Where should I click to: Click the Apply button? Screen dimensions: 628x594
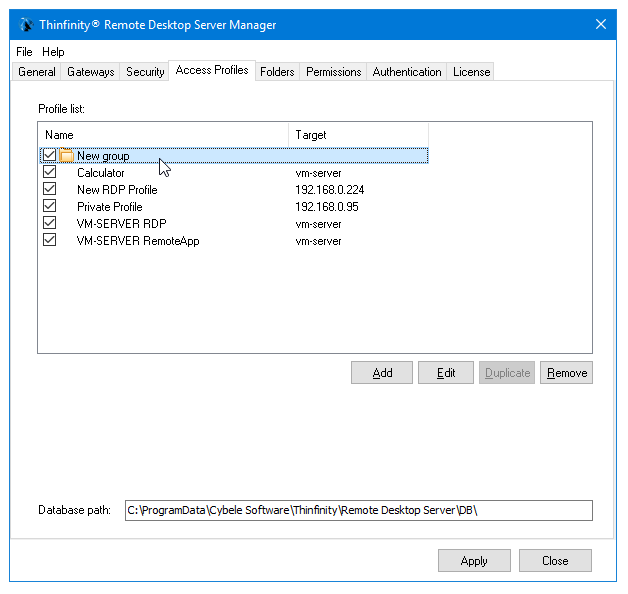[474, 560]
